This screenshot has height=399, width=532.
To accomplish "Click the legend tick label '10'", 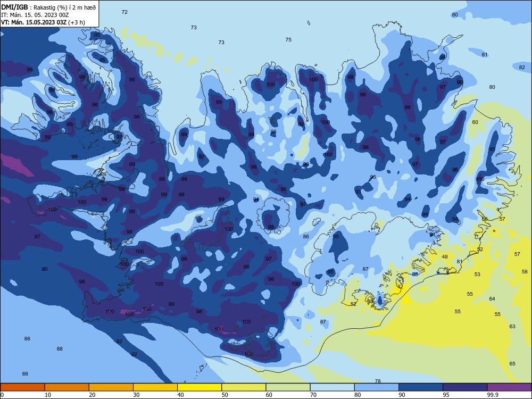I will tap(48, 395).
